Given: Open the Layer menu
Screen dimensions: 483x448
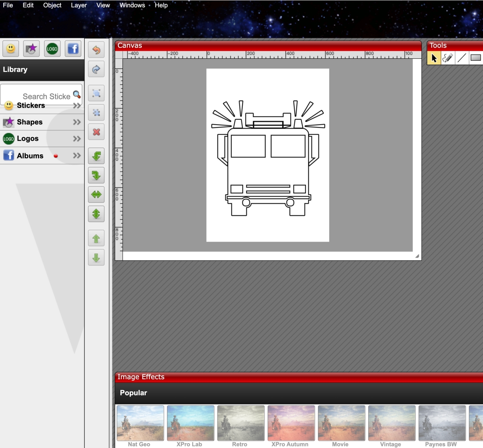Looking at the screenshot, I should click(78, 5).
